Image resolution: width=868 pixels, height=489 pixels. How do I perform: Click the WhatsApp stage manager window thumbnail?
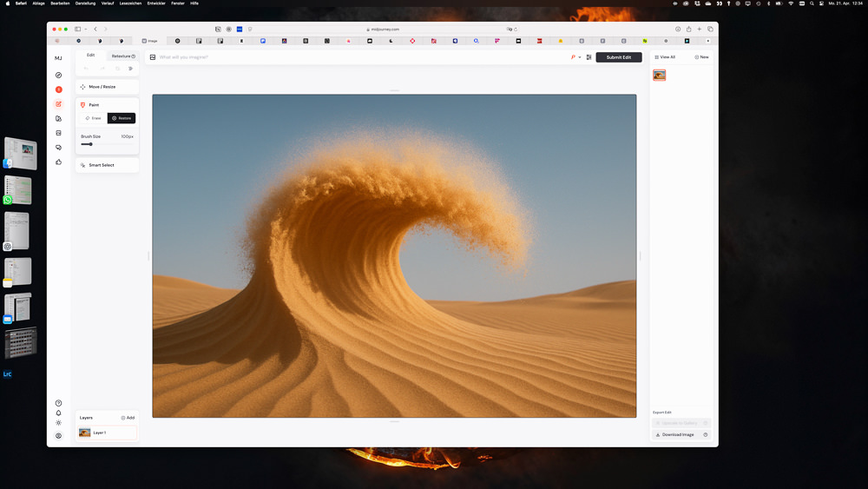(17, 190)
